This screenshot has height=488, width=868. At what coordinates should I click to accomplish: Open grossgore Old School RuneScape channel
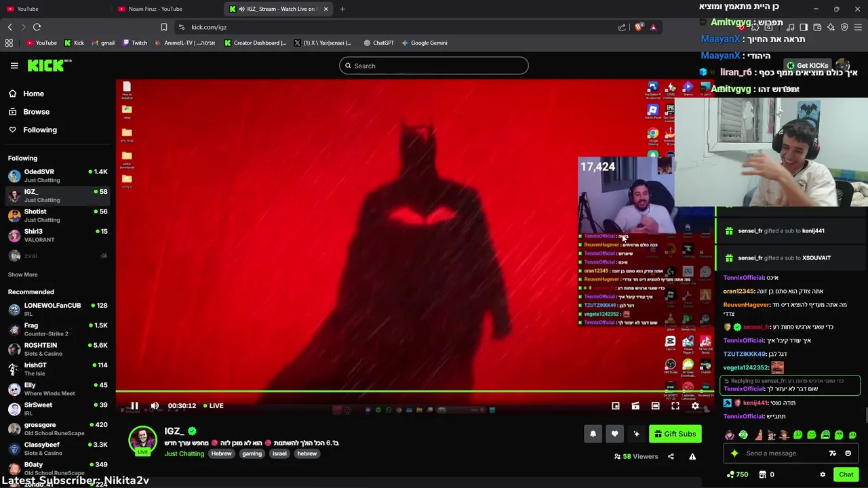pos(57,428)
